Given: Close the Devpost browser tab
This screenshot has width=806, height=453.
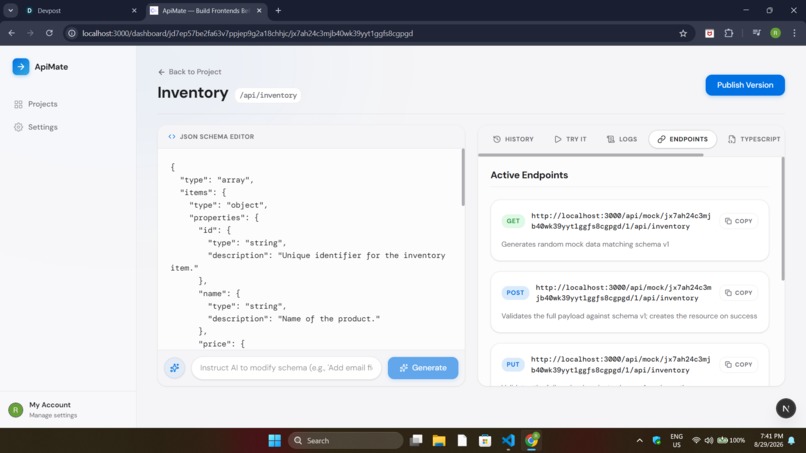Looking at the screenshot, I should (134, 10).
